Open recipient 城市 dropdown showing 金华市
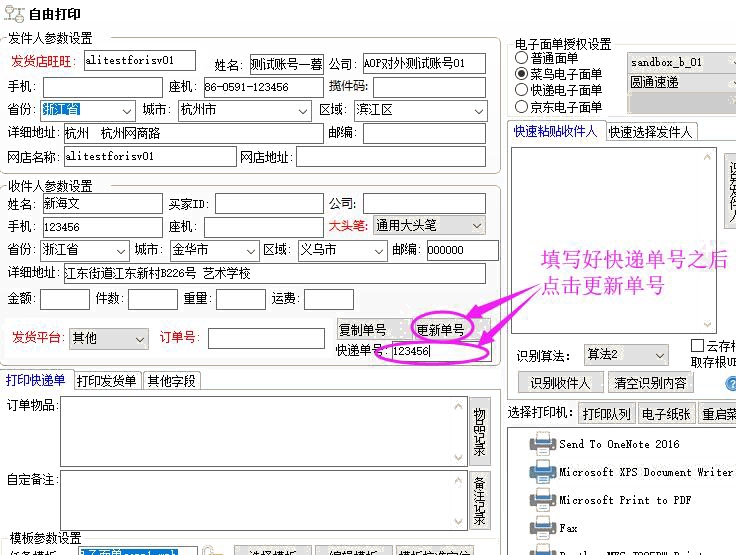This screenshot has height=555, width=736. coord(215,250)
